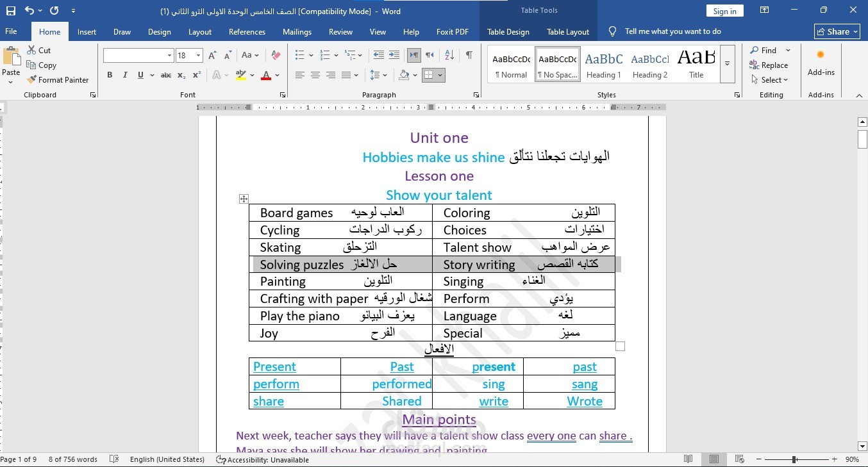This screenshot has width=868, height=467.
Task: Decrease paragraph indent
Action: point(379,55)
